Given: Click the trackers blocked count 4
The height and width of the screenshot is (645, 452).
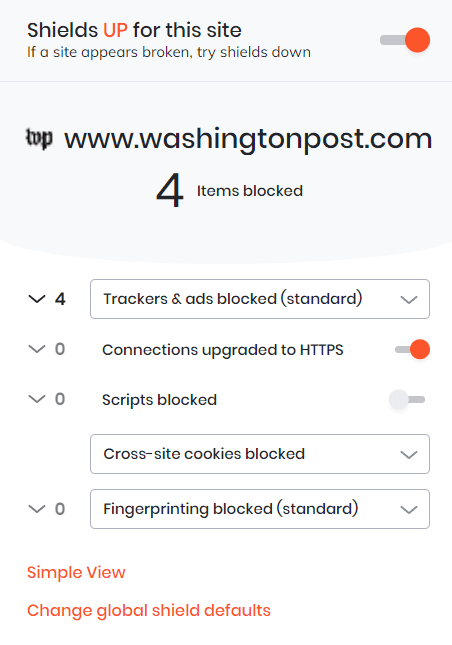Looking at the screenshot, I should tap(60, 299).
